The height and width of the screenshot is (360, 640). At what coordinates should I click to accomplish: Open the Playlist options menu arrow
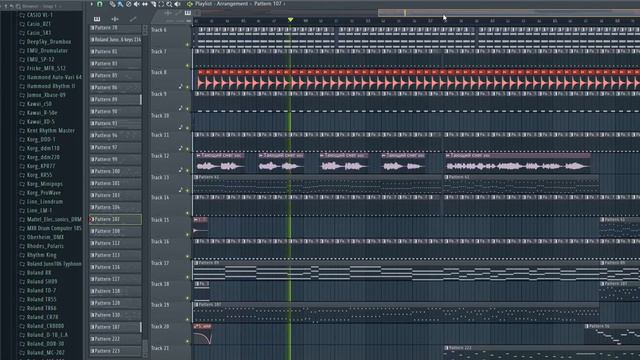(x=92, y=4)
